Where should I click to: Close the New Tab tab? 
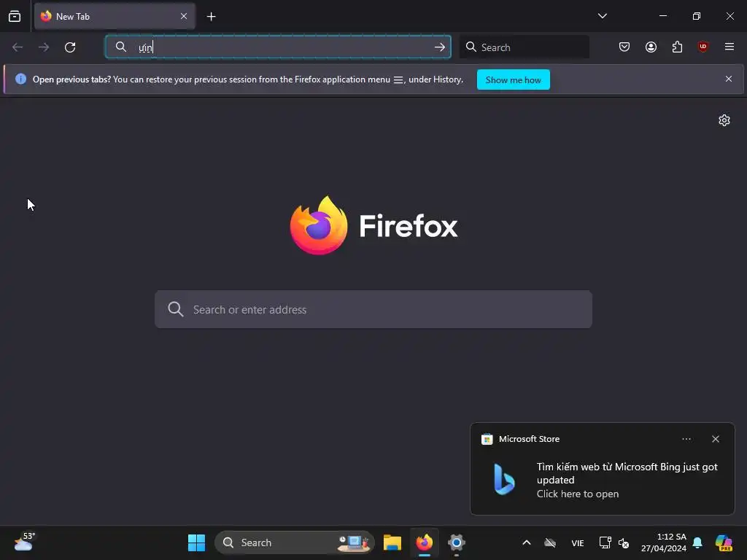coord(183,16)
